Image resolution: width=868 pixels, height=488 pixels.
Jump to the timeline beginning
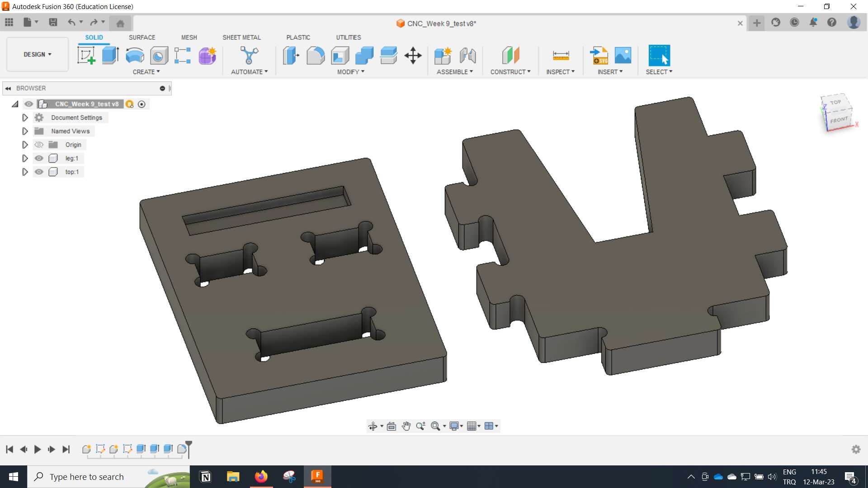9,449
